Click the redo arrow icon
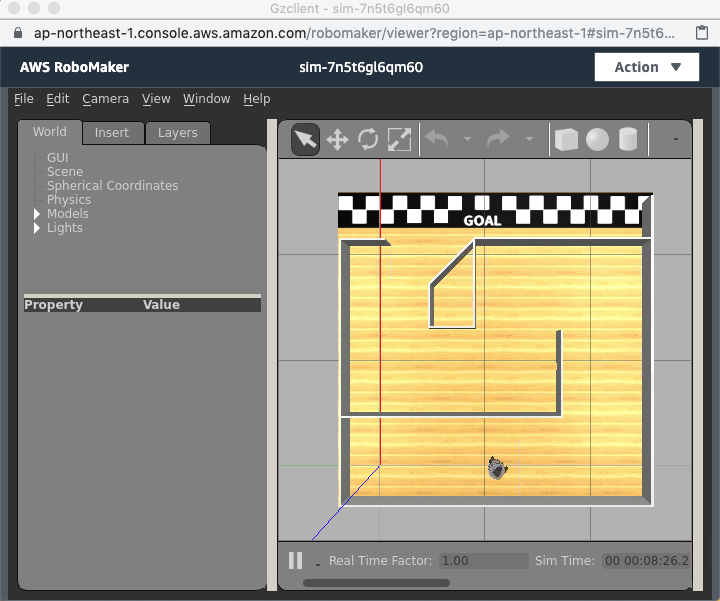Image resolution: width=720 pixels, height=601 pixels. click(x=498, y=139)
